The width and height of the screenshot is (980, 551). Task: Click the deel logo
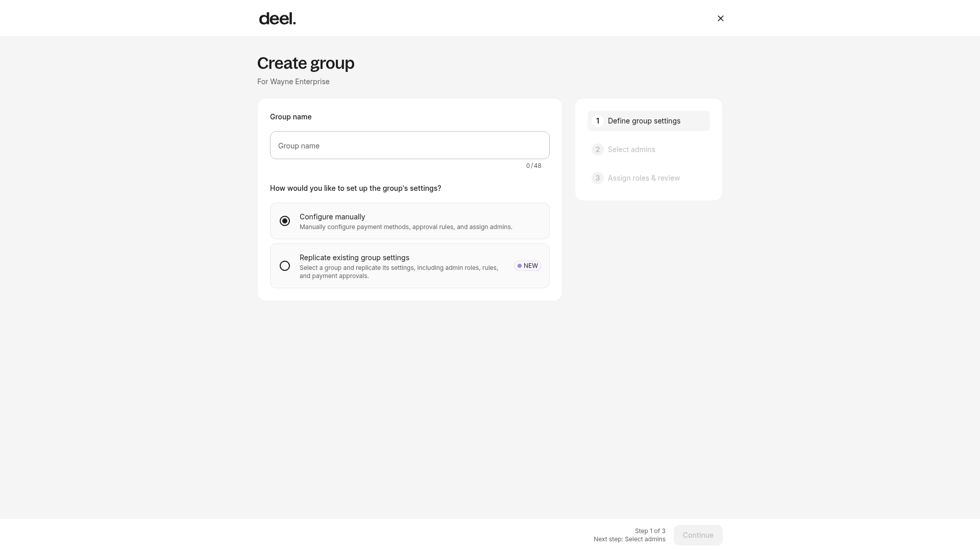(277, 18)
